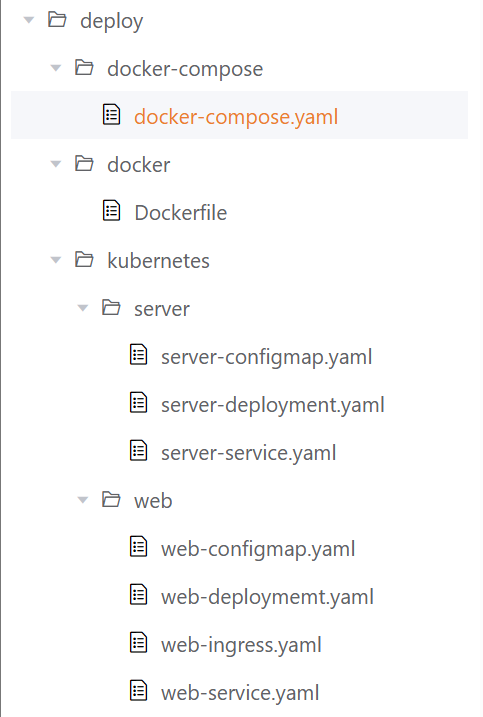Viewport: 483px width, 717px height.
Task: Collapse the docker-compose folder arrow
Action: [56, 68]
